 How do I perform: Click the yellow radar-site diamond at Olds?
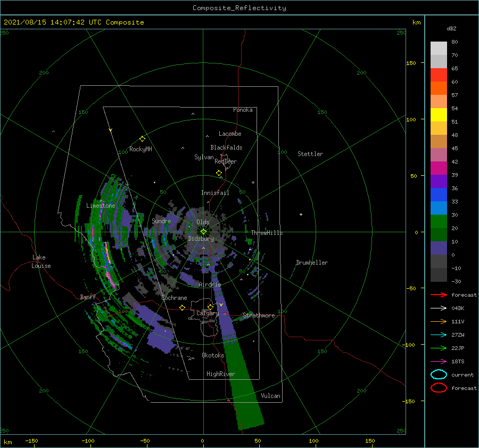point(203,232)
